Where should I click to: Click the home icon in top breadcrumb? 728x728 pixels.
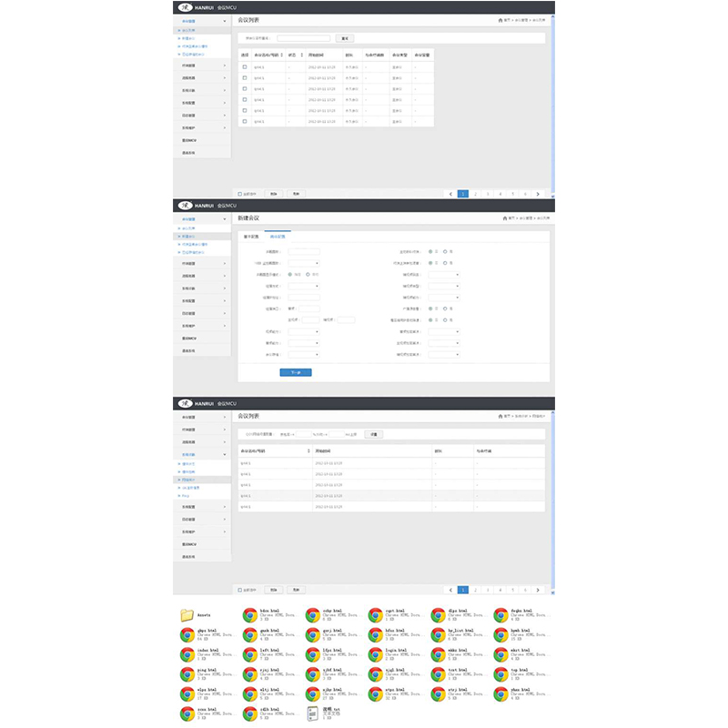coord(500,19)
